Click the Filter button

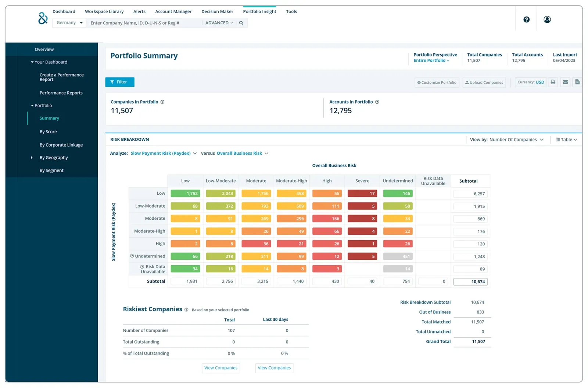coord(120,82)
